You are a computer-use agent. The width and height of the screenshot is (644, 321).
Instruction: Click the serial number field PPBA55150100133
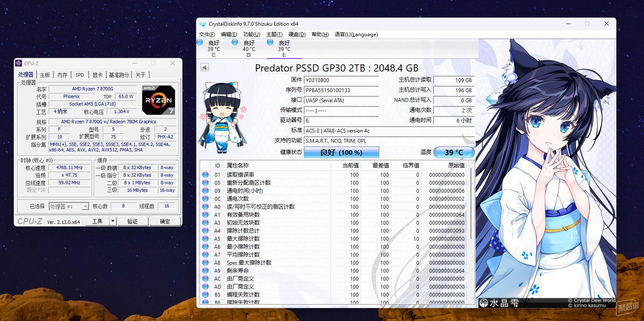[341, 90]
